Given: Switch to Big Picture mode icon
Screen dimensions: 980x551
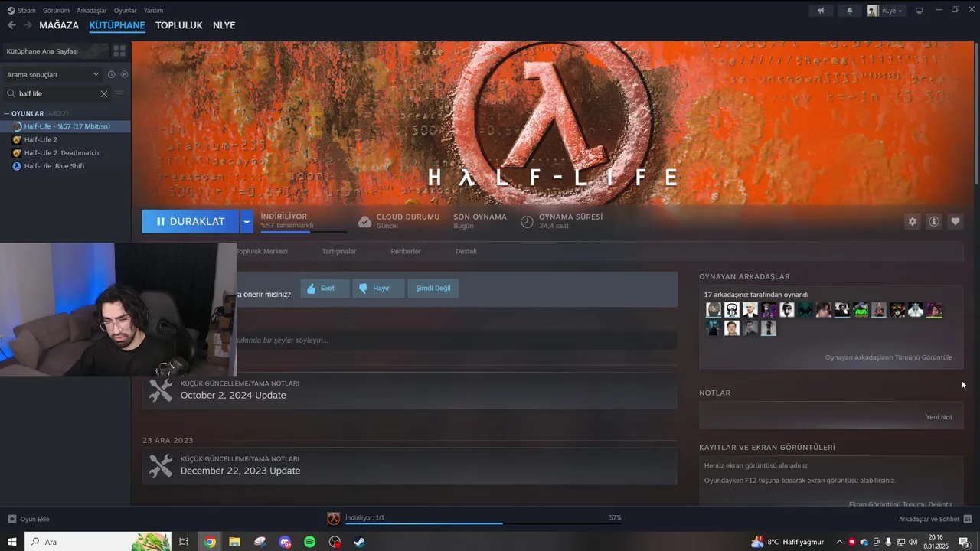Looking at the screenshot, I should 920,11.
